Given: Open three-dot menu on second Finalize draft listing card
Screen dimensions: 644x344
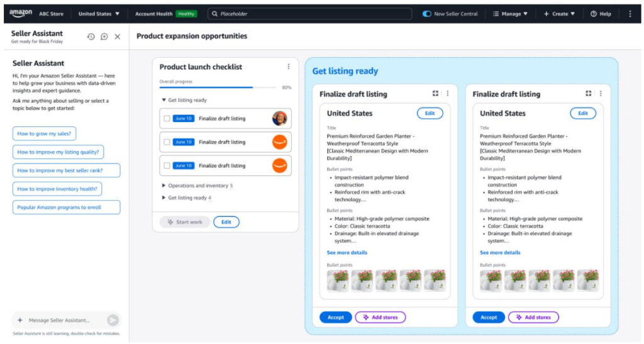Looking at the screenshot, I should point(601,94).
